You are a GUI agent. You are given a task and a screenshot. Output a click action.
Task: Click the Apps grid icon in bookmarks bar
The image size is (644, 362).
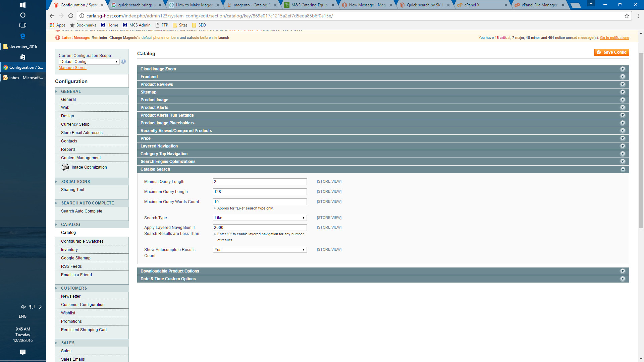click(x=52, y=25)
